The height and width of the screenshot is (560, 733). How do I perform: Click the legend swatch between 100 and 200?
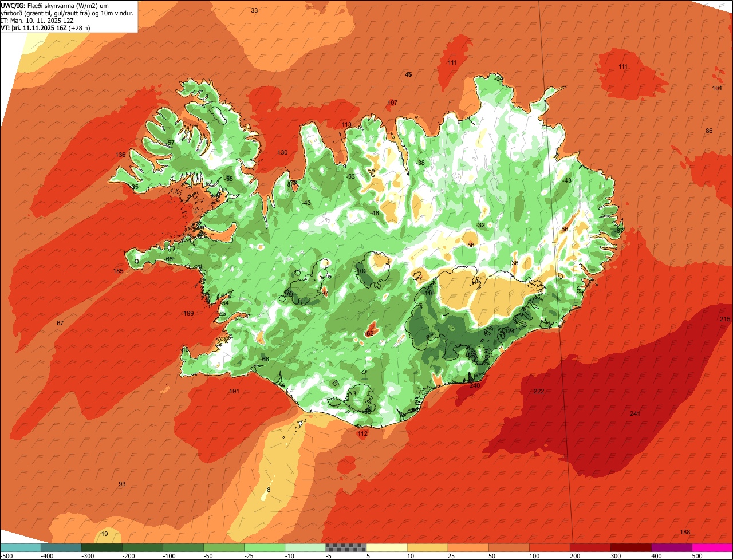coord(549,547)
